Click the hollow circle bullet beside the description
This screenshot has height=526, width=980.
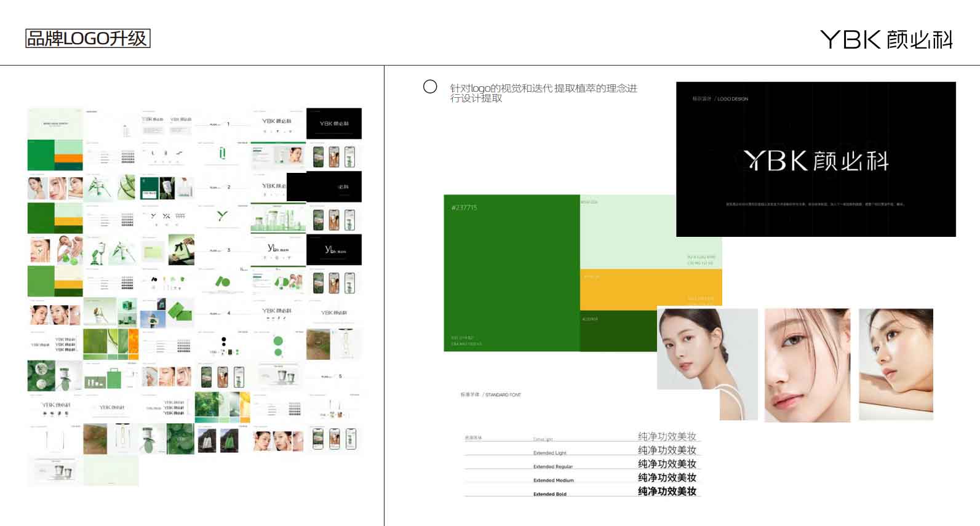[430, 87]
